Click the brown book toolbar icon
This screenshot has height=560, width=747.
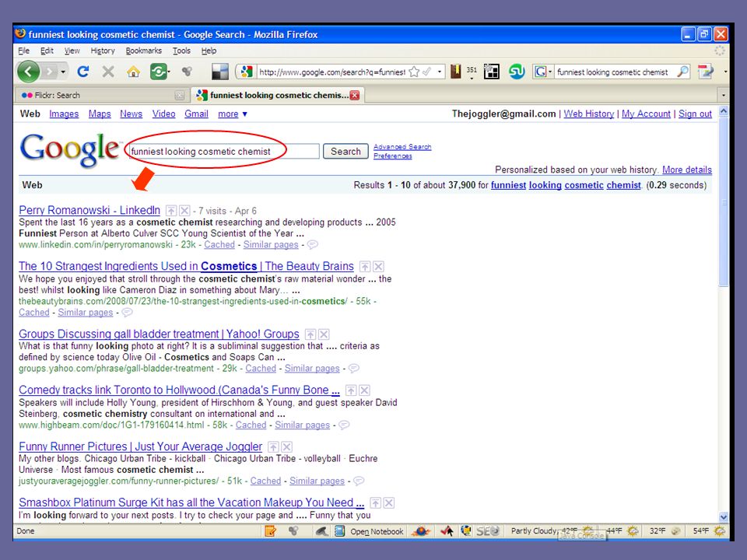(456, 72)
